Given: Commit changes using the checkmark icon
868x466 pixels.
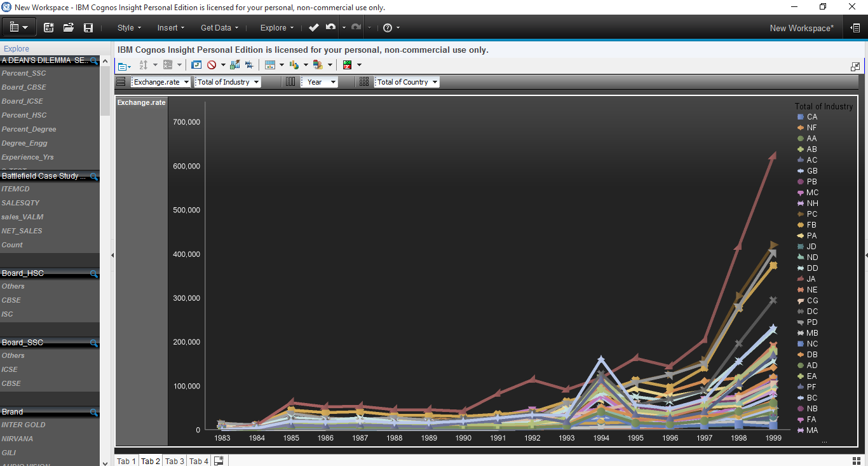Looking at the screenshot, I should click(x=313, y=28).
